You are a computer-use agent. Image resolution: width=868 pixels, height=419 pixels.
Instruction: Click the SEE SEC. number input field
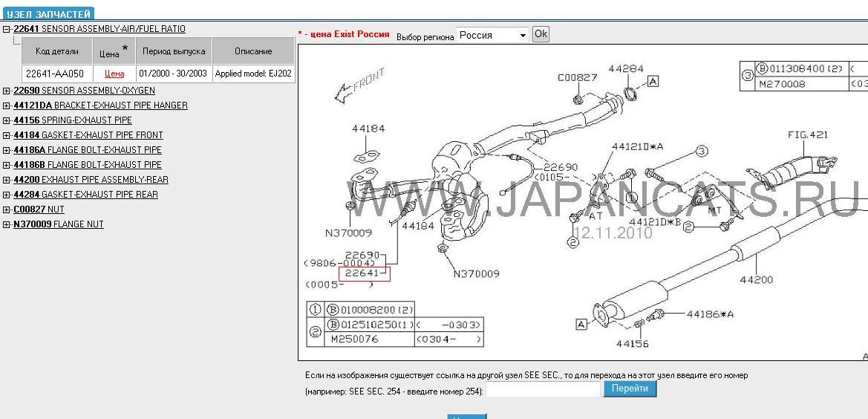[543, 389]
